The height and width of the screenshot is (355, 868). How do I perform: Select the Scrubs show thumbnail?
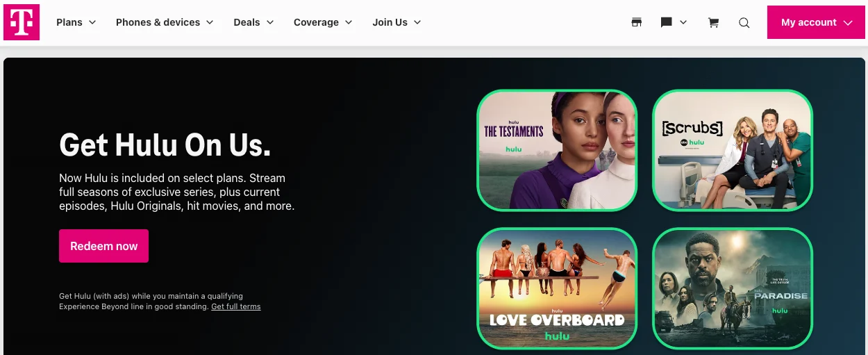pos(733,150)
